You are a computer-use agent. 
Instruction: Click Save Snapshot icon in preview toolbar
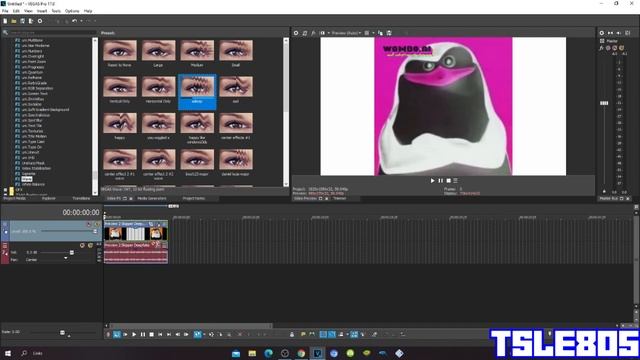pyautogui.click(x=389, y=33)
